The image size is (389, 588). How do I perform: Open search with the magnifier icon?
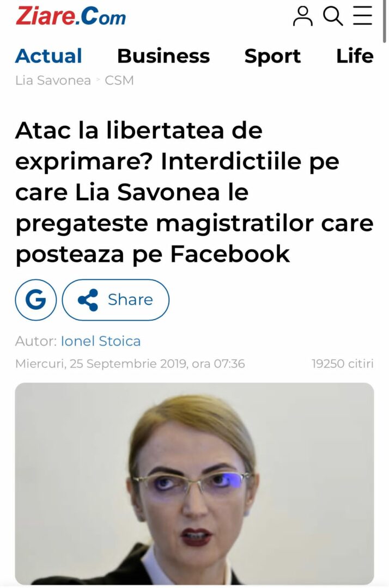(x=333, y=16)
